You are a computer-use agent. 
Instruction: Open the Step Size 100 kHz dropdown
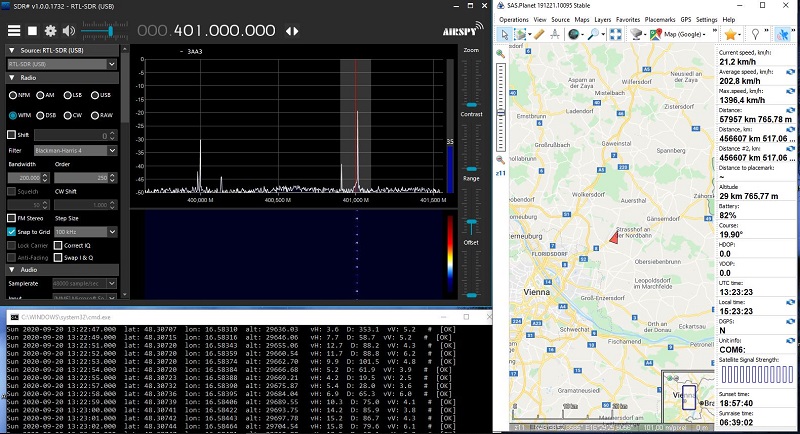point(112,232)
